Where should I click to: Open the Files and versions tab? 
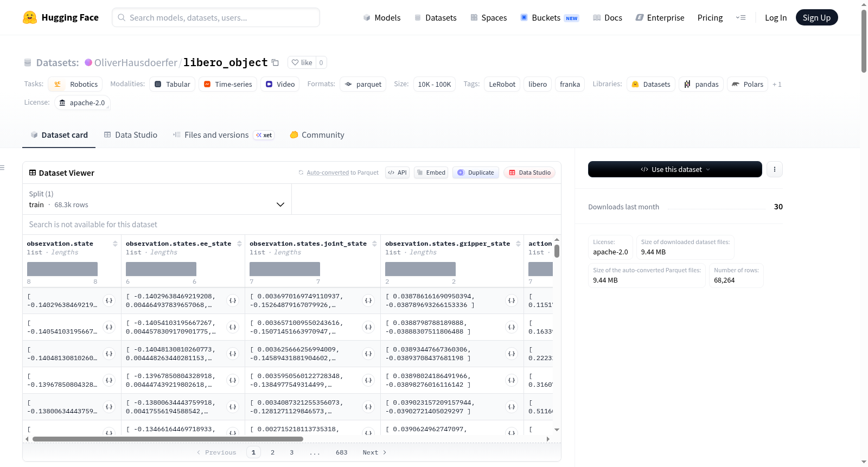pos(224,135)
